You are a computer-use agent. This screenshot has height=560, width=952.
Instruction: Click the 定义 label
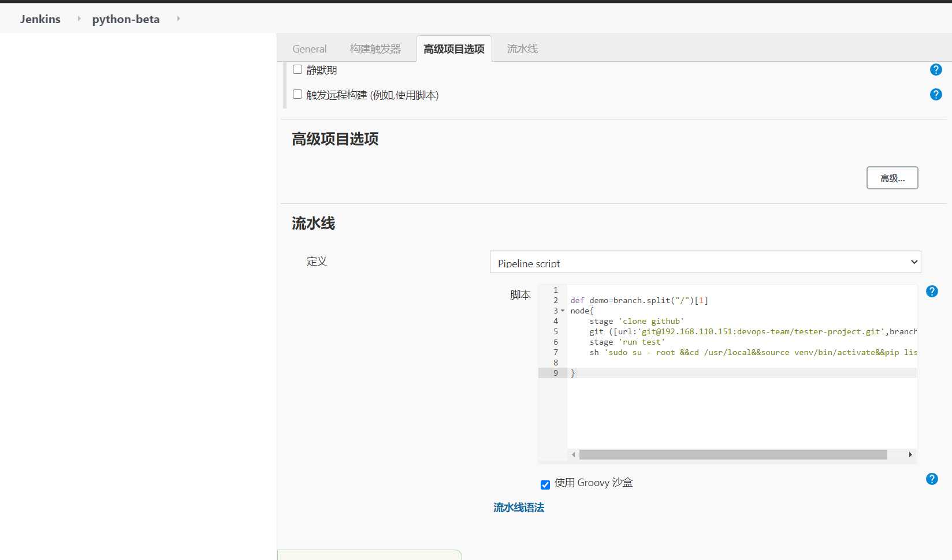(317, 262)
